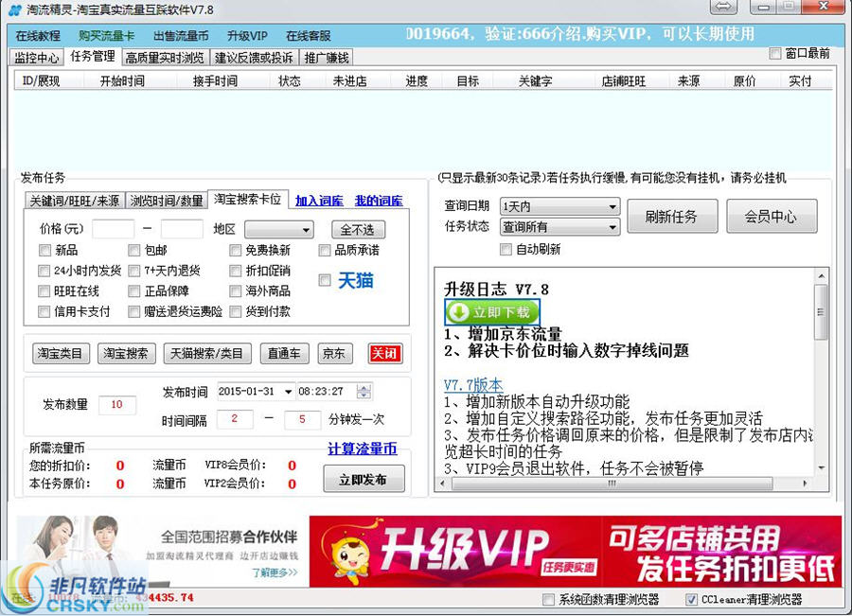
Task: Select the 淘宝搜索卡位 tab
Action: [x=247, y=199]
